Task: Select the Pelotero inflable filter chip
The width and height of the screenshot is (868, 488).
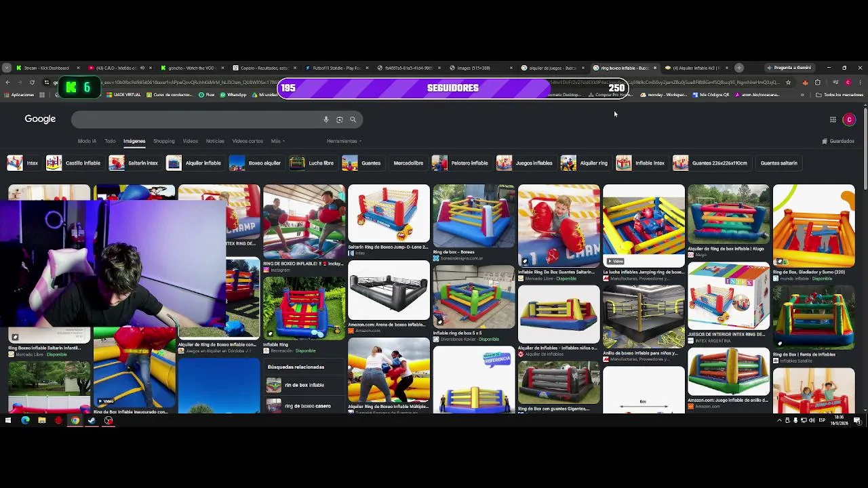Action: [x=461, y=163]
